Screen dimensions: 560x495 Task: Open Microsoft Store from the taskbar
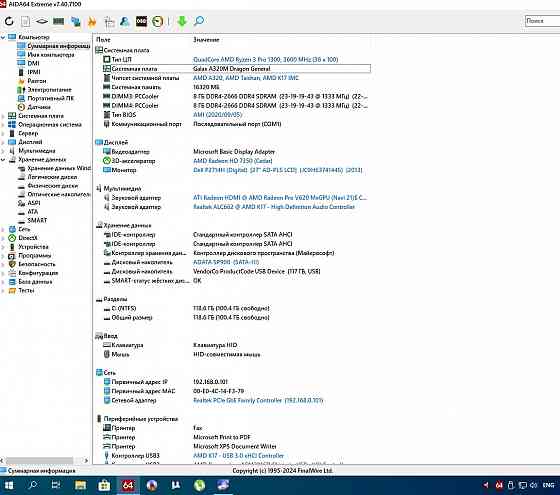click(104, 485)
